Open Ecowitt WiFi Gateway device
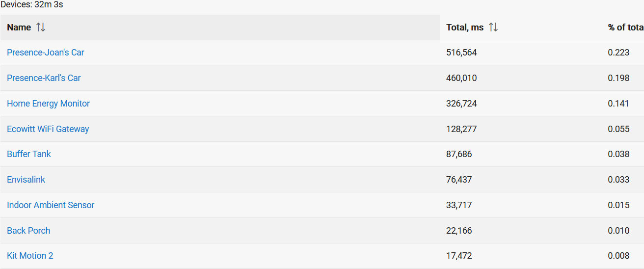The image size is (644, 269). [x=48, y=129]
